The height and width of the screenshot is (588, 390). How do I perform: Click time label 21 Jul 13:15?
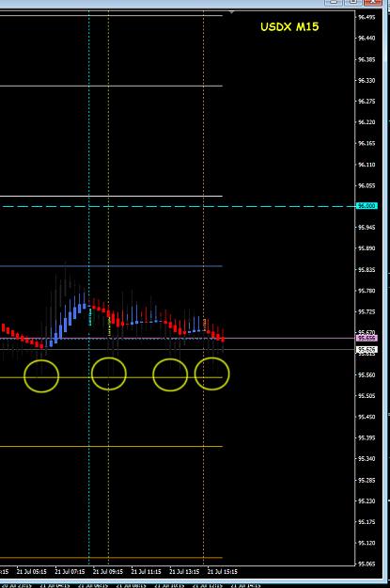click(x=184, y=572)
